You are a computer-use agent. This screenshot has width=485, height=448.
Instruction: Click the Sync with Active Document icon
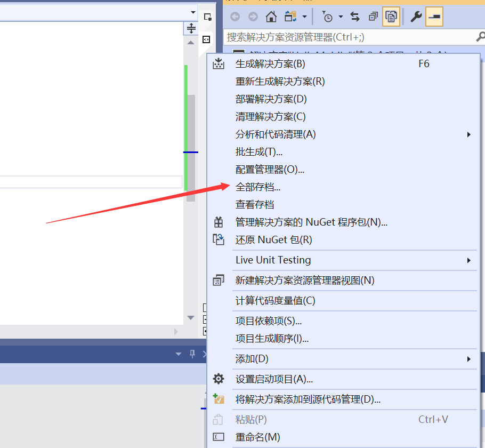coord(355,17)
